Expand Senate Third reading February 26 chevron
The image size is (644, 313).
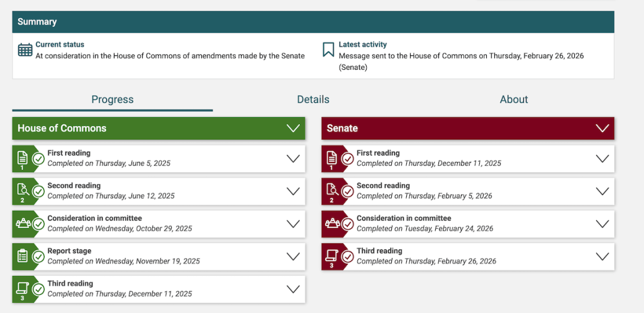pyautogui.click(x=602, y=257)
